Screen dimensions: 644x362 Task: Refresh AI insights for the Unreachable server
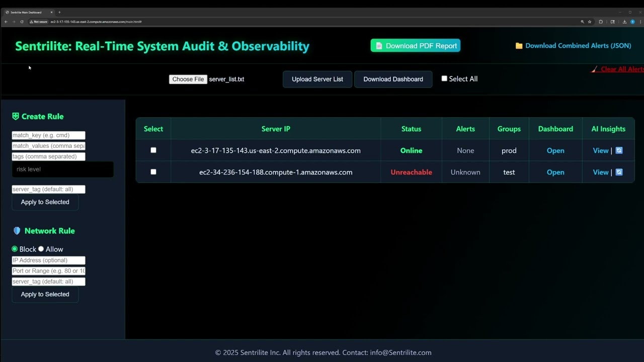point(619,172)
